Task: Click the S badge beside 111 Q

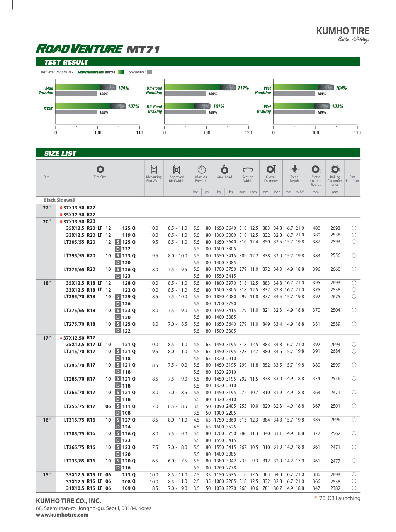Action: (118, 406)
